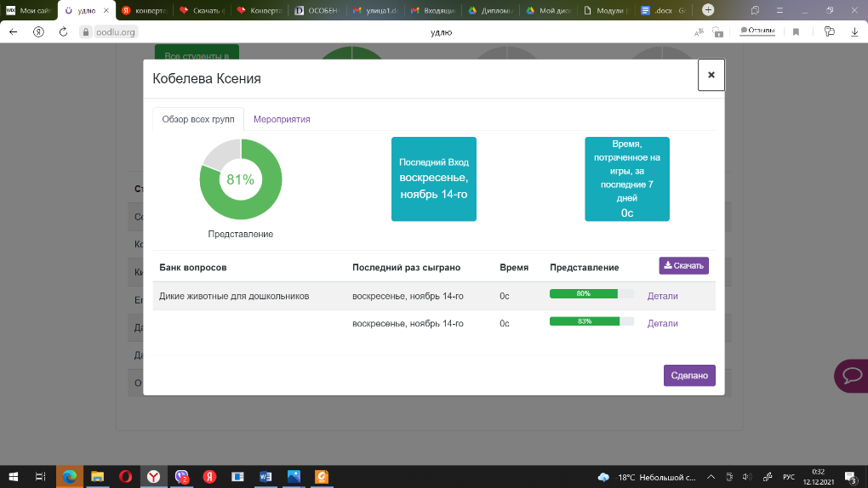Screen dimensions: 868x488
Task: Open Детали link for the 83% row
Action: (x=662, y=323)
